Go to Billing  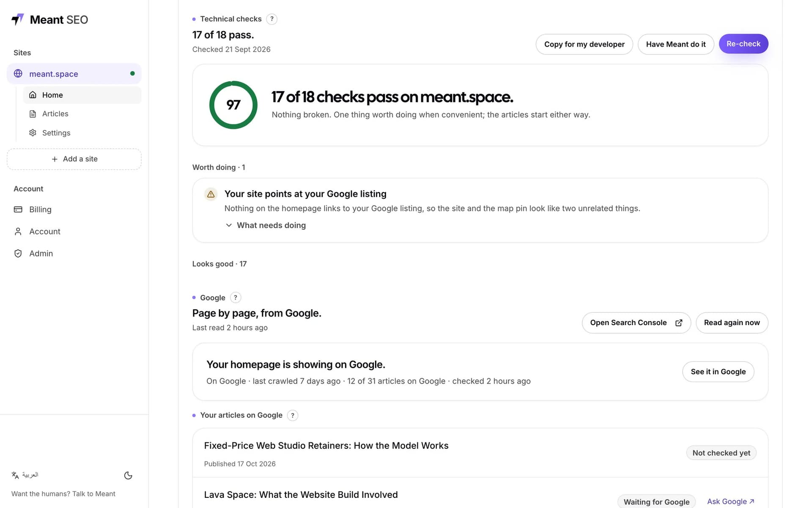tap(74, 210)
